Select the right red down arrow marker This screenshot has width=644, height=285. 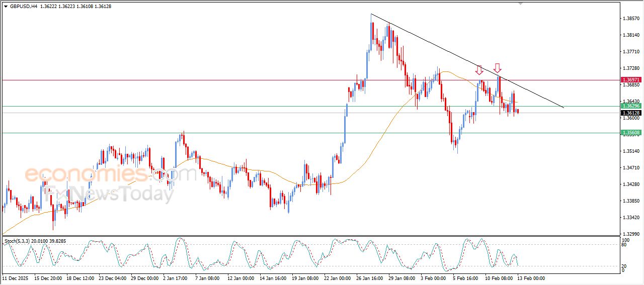coord(497,68)
